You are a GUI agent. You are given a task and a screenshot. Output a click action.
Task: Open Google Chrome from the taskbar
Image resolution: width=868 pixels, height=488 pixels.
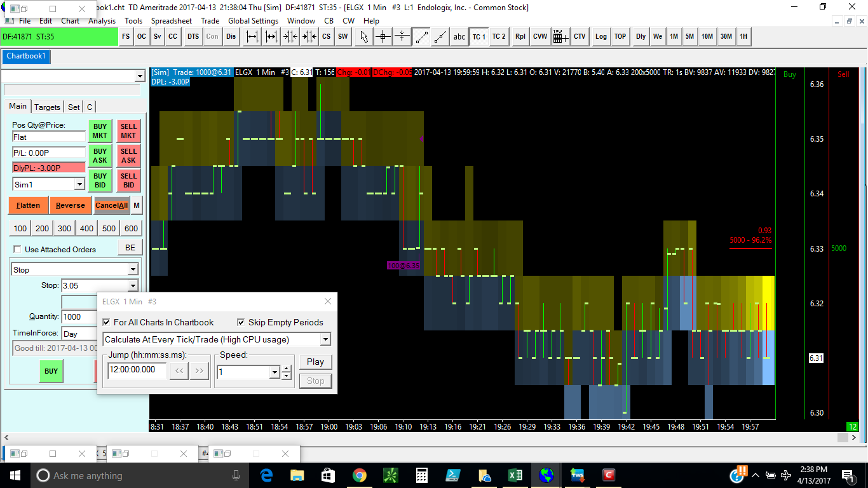(x=359, y=475)
